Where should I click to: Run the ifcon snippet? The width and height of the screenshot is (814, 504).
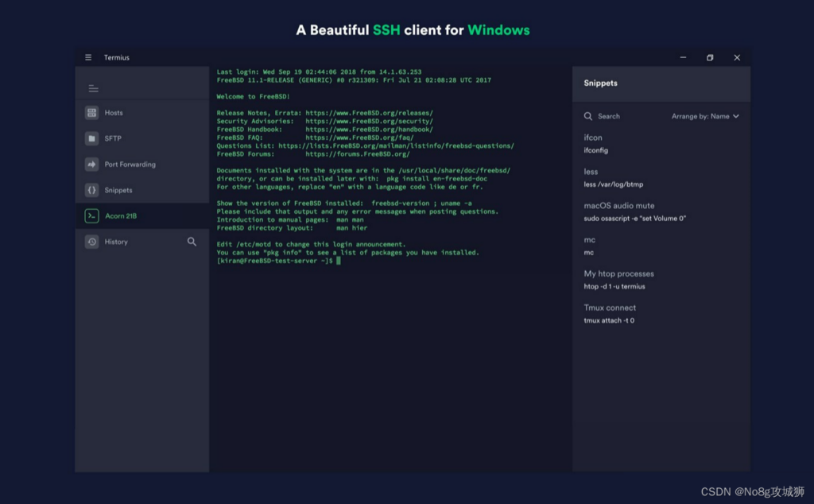[x=595, y=144]
